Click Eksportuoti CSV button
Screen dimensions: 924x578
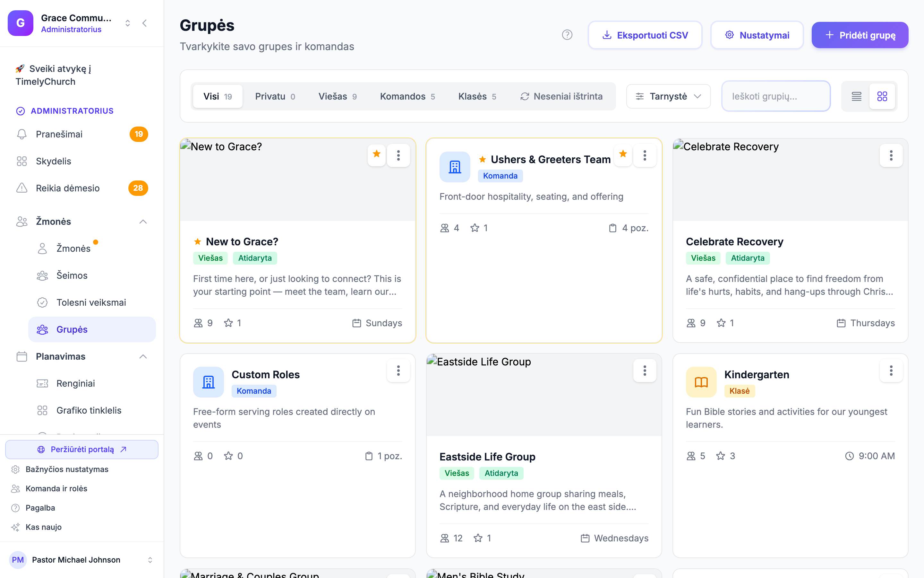click(645, 35)
